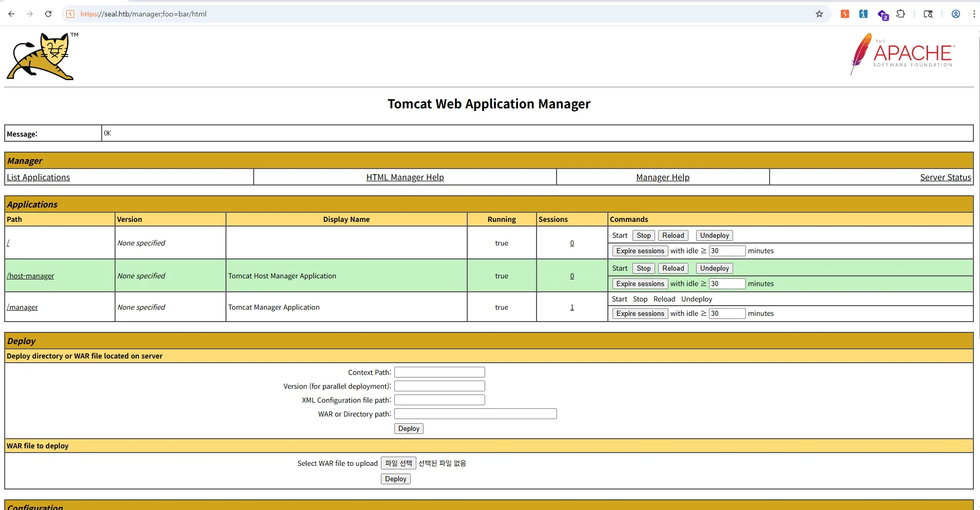Image resolution: width=980 pixels, height=510 pixels.
Task: Reload the page with the refresh icon
Action: click(x=48, y=14)
